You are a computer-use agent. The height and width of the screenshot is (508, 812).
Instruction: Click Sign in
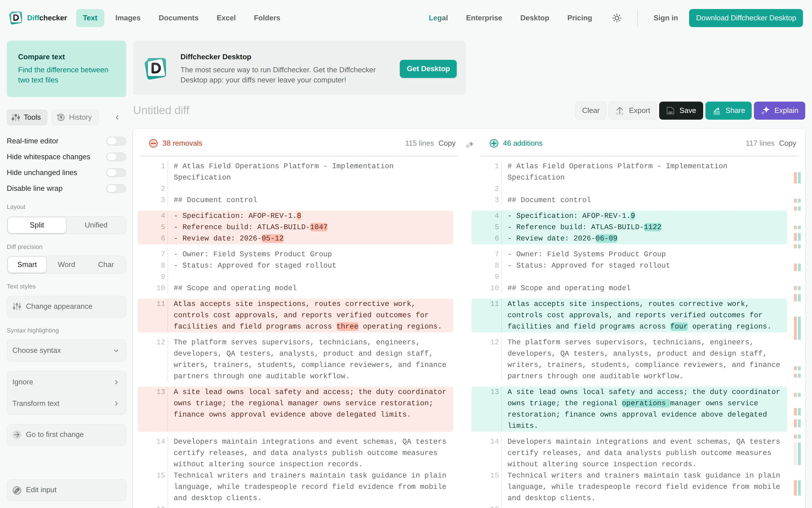click(x=666, y=18)
